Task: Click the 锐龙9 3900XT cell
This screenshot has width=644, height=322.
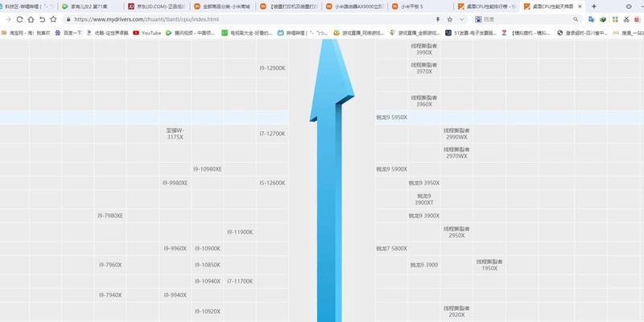Action: [x=424, y=200]
